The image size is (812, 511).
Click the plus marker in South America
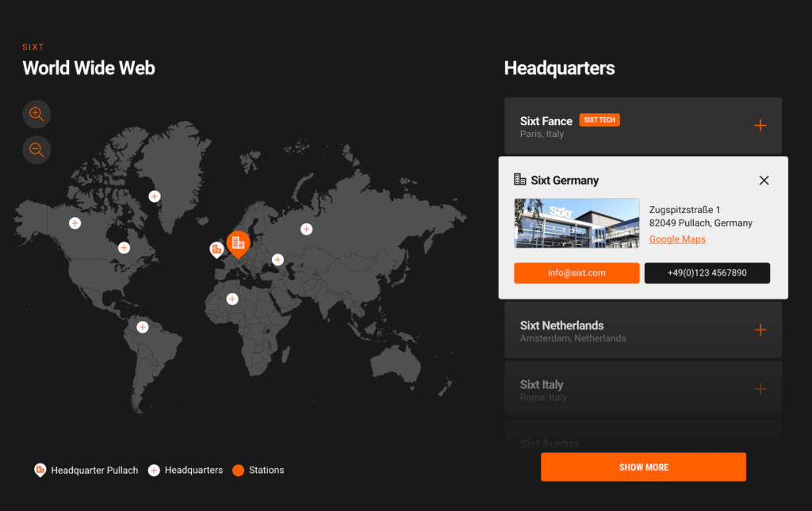[143, 327]
